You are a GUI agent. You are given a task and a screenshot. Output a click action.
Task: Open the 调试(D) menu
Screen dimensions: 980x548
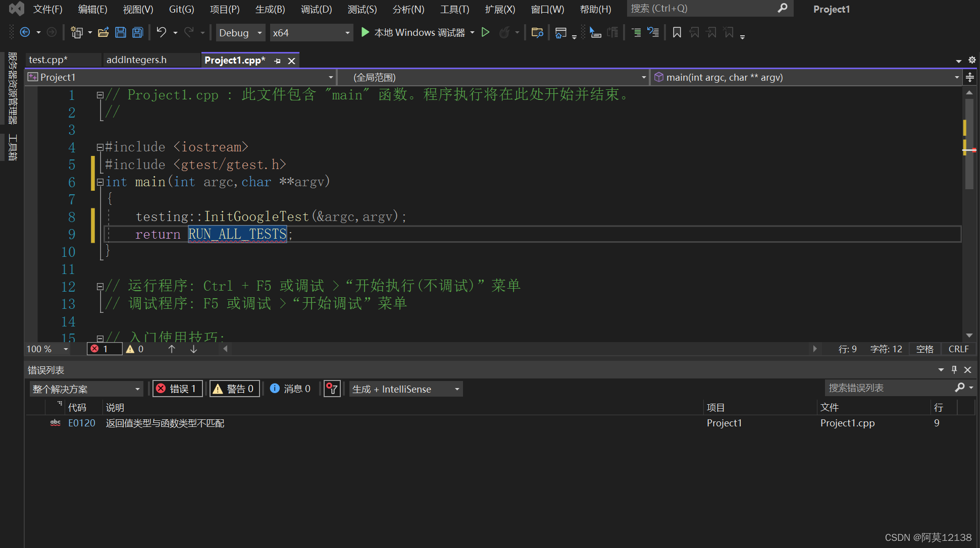tap(316, 9)
